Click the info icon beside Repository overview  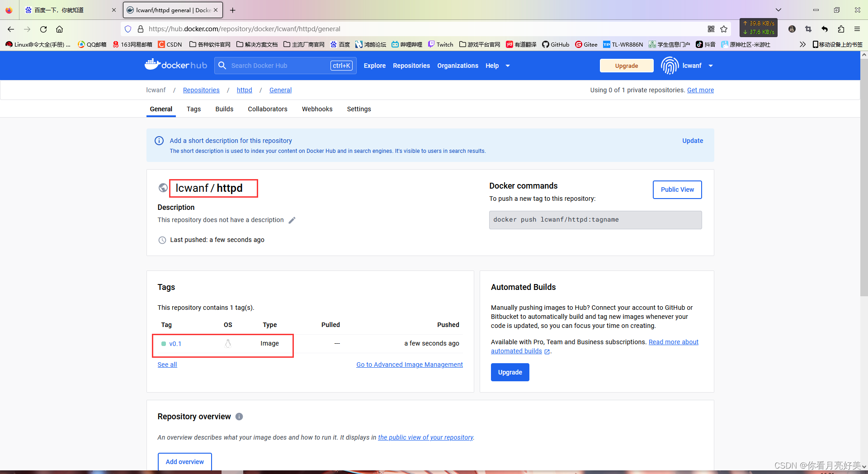click(239, 417)
